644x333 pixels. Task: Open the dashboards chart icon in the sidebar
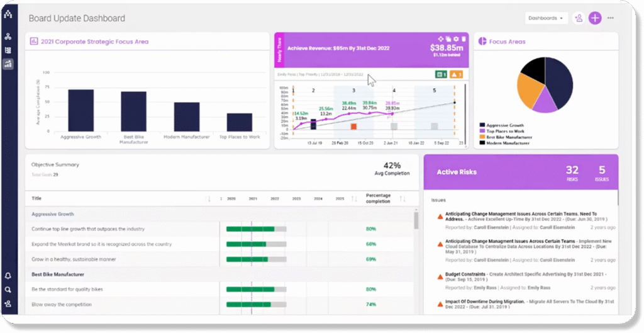(8, 64)
